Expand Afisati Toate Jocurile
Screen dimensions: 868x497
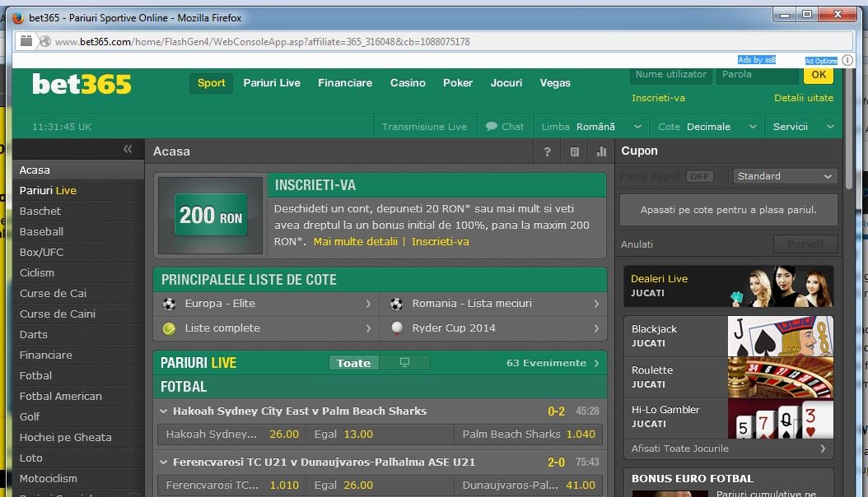(729, 448)
